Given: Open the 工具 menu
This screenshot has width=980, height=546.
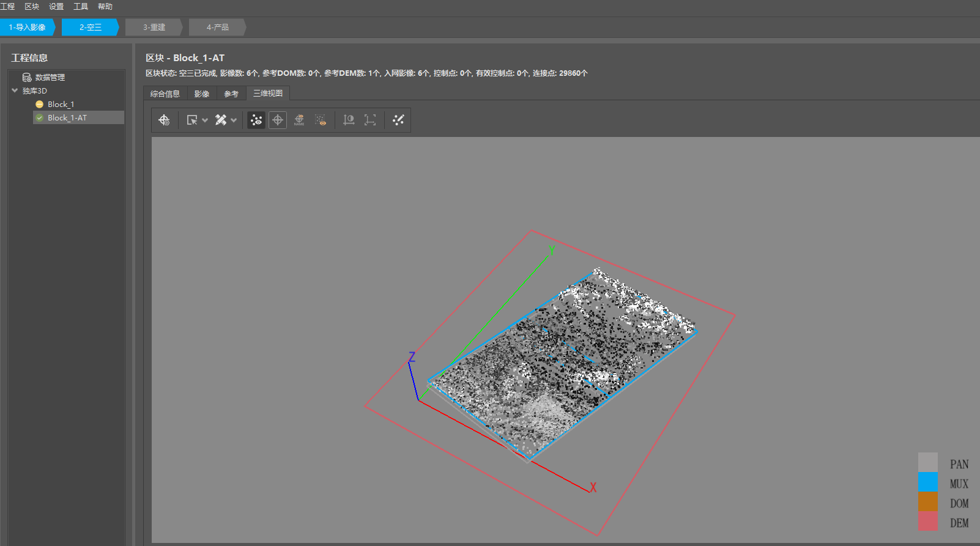Looking at the screenshot, I should pos(81,7).
